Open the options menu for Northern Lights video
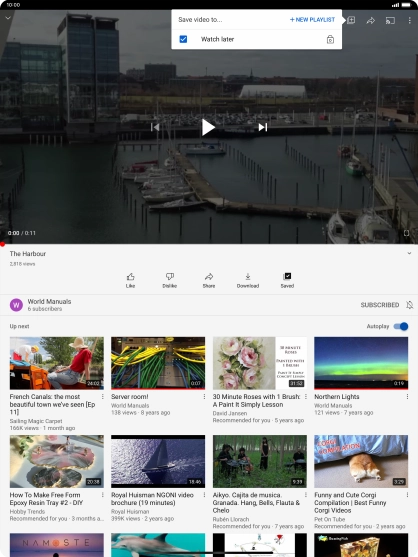 point(407,396)
